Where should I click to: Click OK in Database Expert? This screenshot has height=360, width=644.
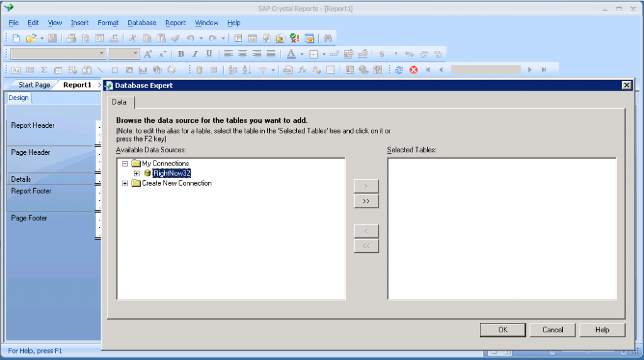point(502,330)
